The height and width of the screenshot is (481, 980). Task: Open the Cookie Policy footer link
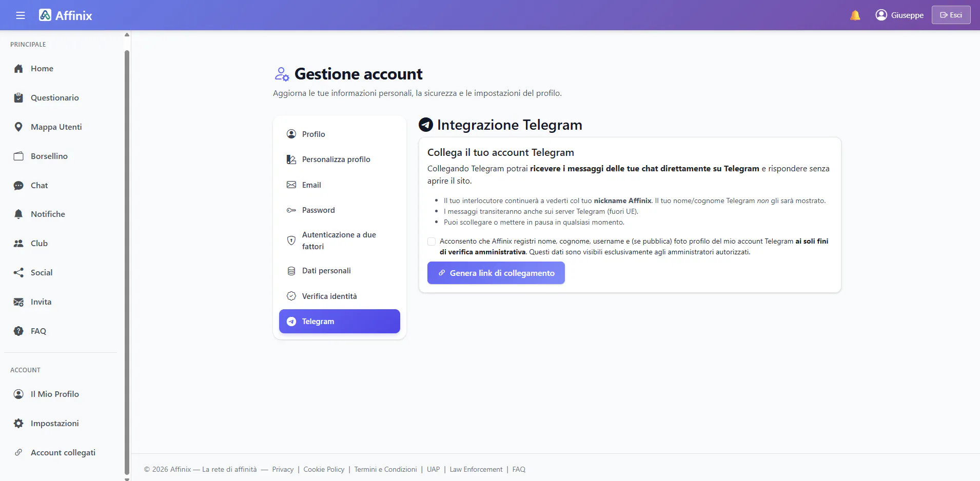coord(324,469)
